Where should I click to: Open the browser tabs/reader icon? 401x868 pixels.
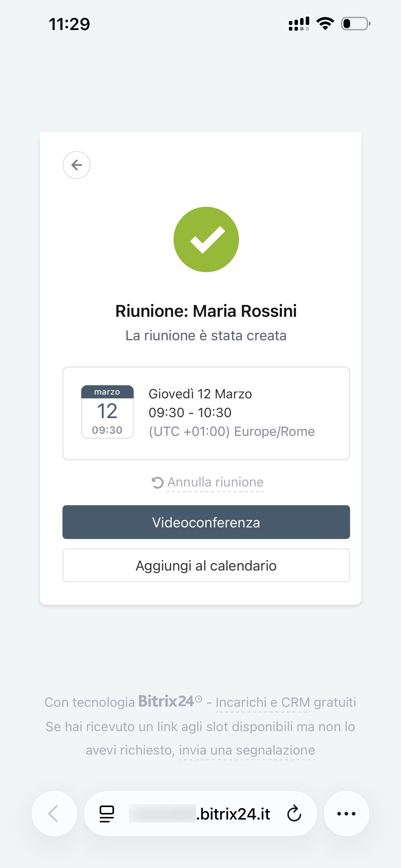coord(107,814)
